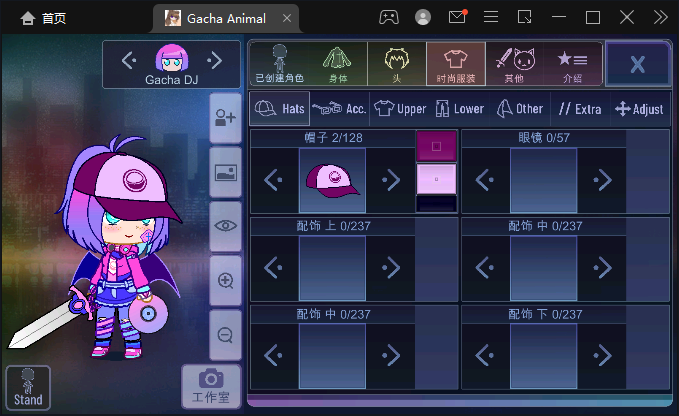Toggle visibility with the eye icon
The height and width of the screenshot is (416, 679).
point(225,226)
